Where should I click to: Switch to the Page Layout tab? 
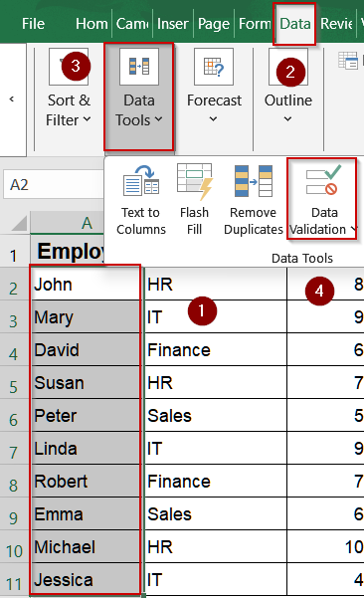(x=214, y=24)
